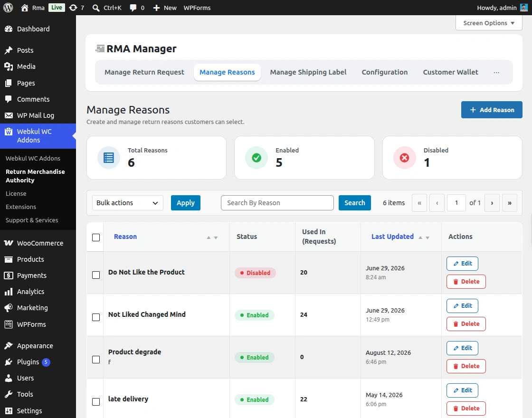Screen dimensions: 532x418
Task: Jump to the last page arrow
Action: pyautogui.click(x=510, y=203)
